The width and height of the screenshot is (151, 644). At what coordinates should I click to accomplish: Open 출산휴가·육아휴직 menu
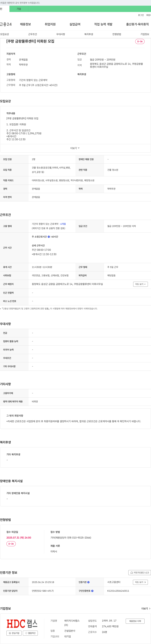pyautogui.click(x=137, y=24)
